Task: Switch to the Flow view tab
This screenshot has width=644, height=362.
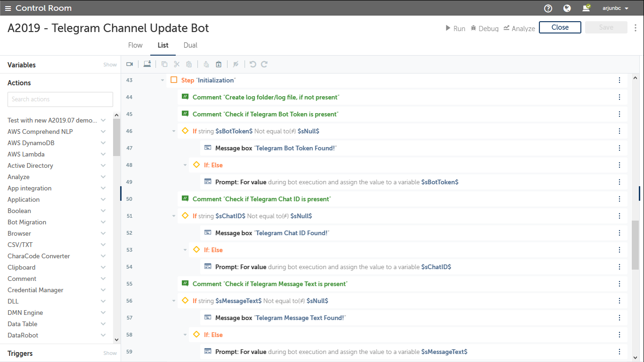Action: point(135,45)
